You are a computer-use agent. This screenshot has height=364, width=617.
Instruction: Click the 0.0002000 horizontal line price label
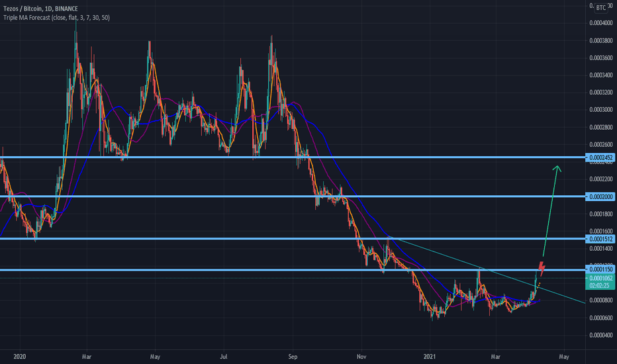coord(600,197)
